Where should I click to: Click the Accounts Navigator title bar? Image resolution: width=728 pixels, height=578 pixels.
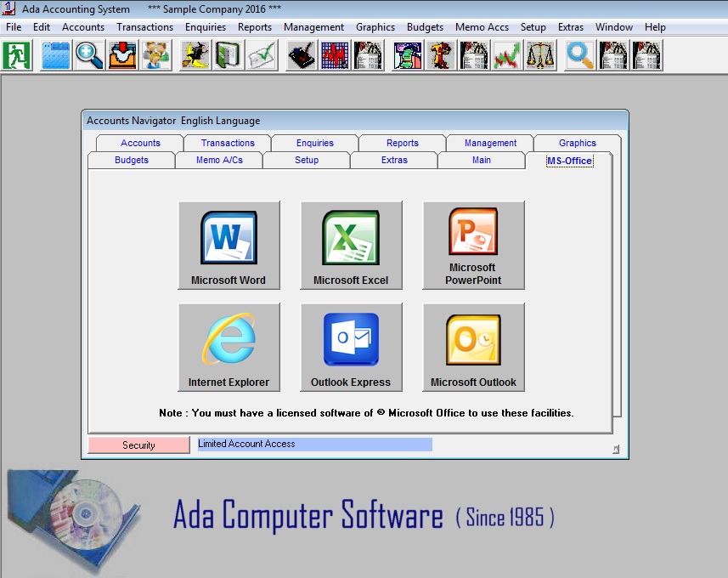click(355, 121)
